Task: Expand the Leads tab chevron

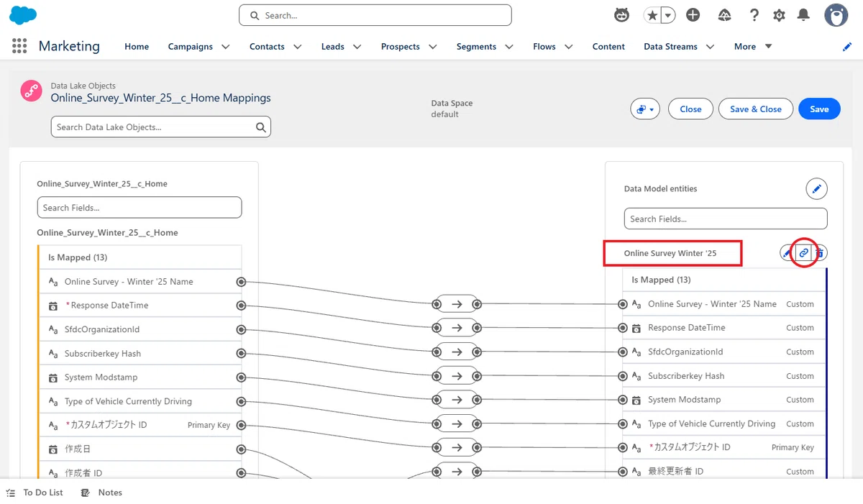Action: (357, 47)
